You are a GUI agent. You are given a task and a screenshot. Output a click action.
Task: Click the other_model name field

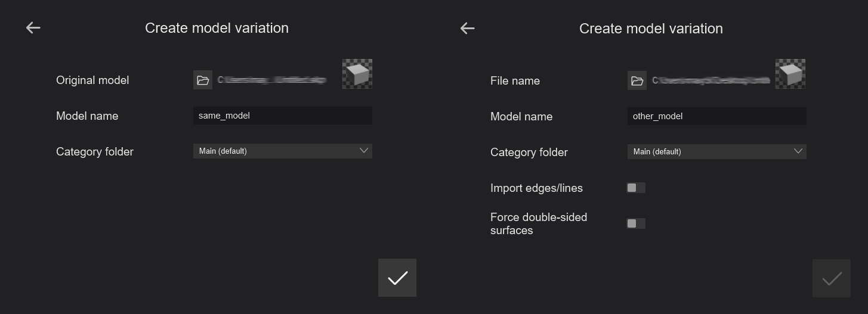(x=716, y=116)
